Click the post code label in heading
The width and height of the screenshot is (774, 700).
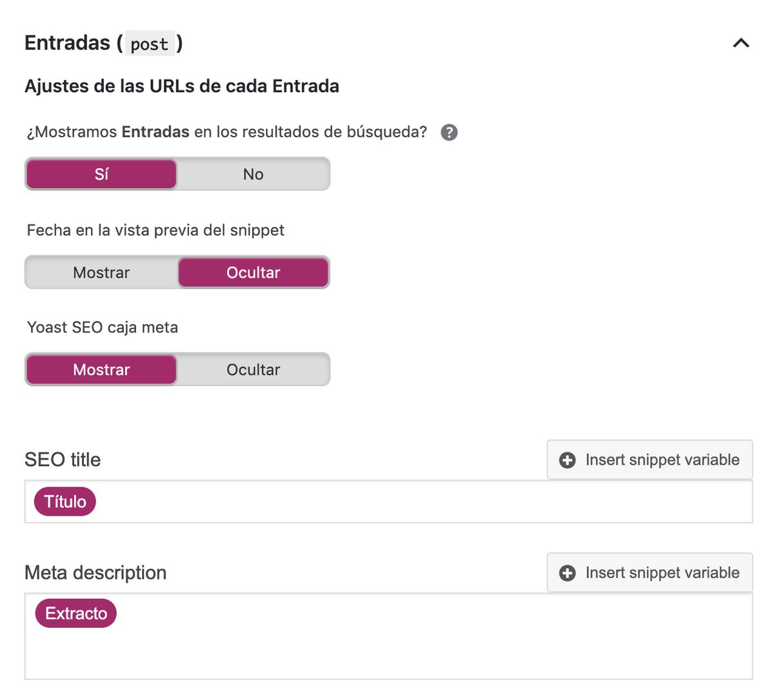[150, 44]
